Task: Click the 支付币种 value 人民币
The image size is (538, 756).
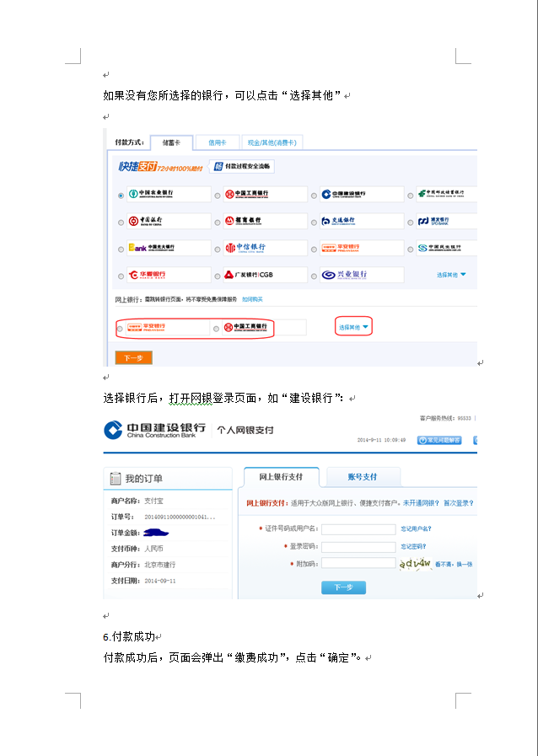Action: pos(154,549)
